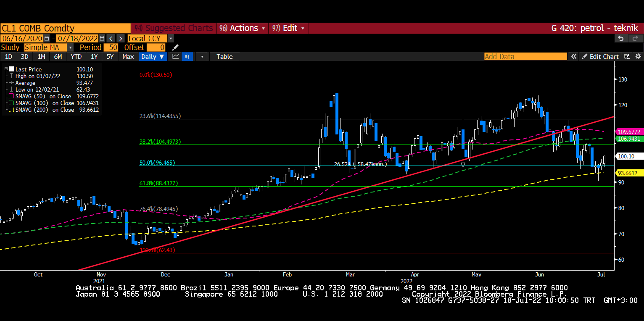Open start date calendar picker icon
The height and width of the screenshot is (321, 644).
[47, 38]
